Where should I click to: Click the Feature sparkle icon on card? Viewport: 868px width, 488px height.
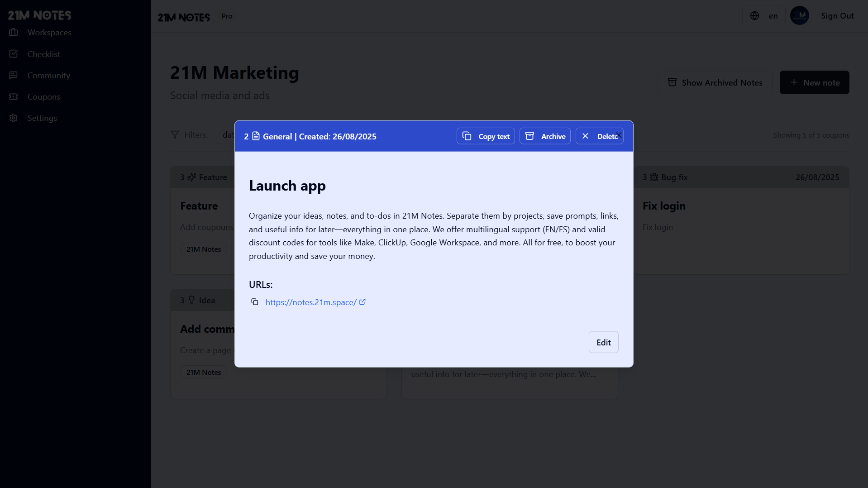tap(192, 177)
